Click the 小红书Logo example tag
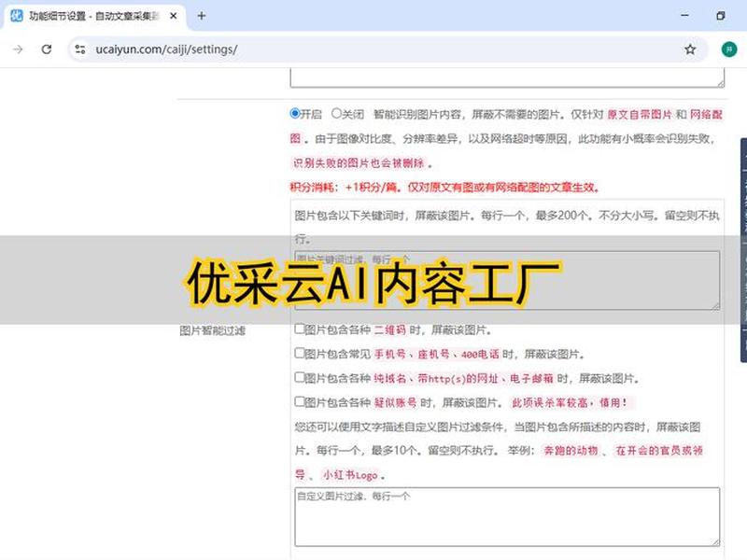Image resolution: width=747 pixels, height=560 pixels. pos(350,475)
